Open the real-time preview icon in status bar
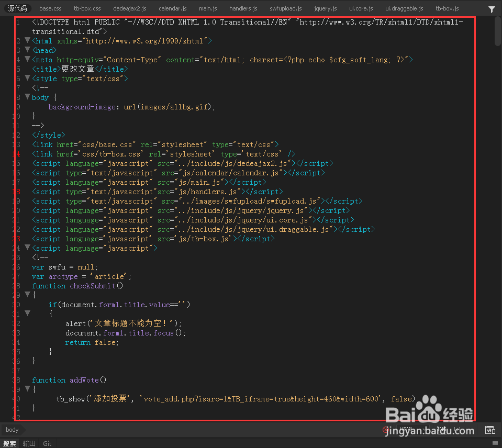 tap(490, 430)
